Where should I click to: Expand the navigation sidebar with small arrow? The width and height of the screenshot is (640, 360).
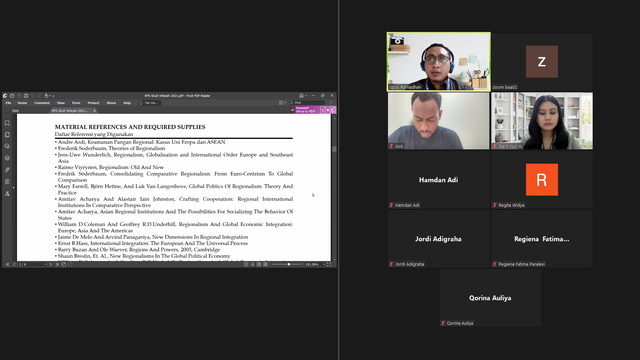click(13, 188)
